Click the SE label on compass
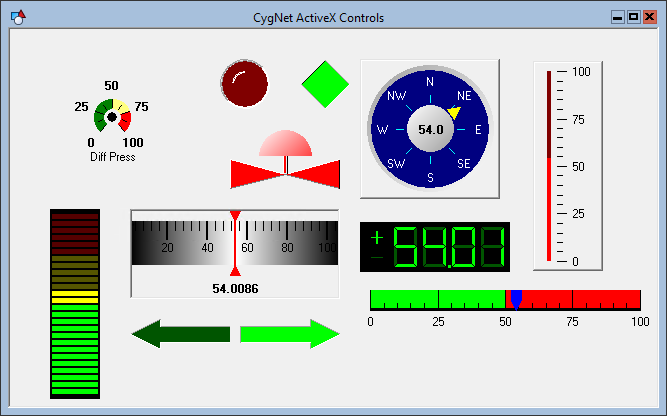The image size is (667, 416). click(464, 164)
